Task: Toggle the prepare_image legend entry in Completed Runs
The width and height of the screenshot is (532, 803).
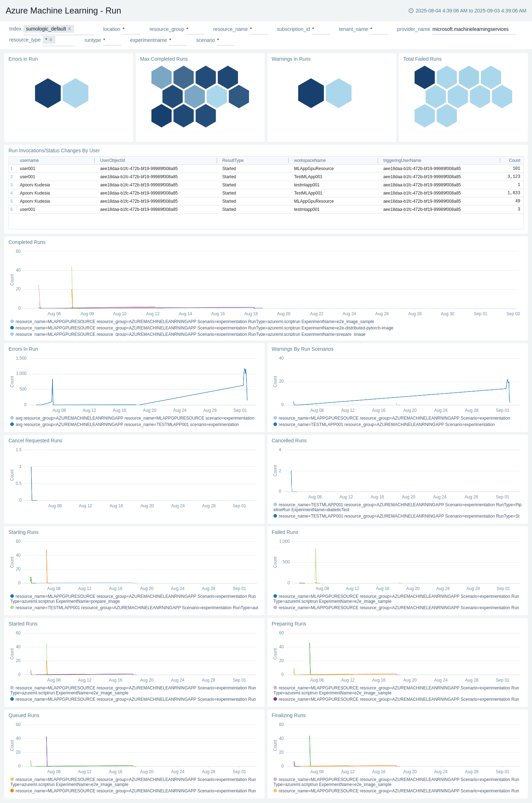Action: coord(188,334)
